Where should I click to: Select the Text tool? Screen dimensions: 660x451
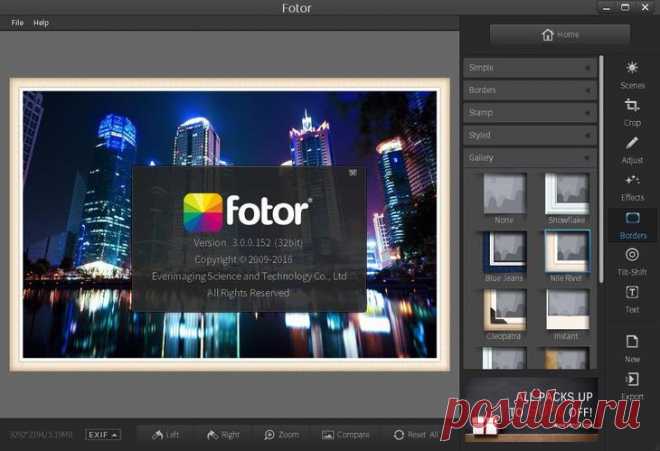(632, 299)
